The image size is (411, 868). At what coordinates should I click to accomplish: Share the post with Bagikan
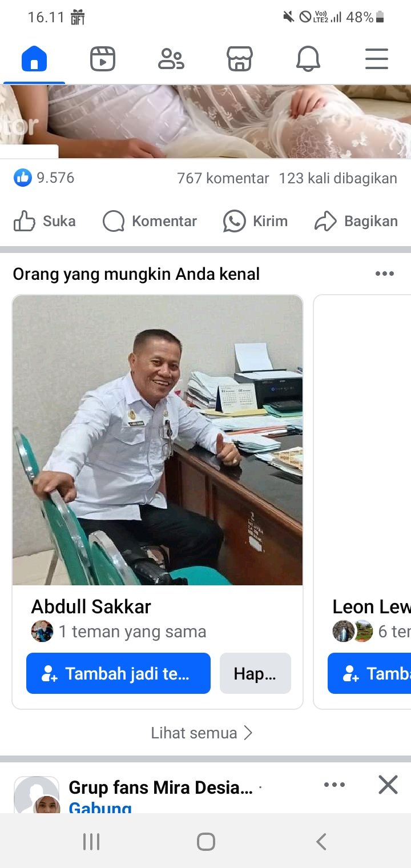356,221
